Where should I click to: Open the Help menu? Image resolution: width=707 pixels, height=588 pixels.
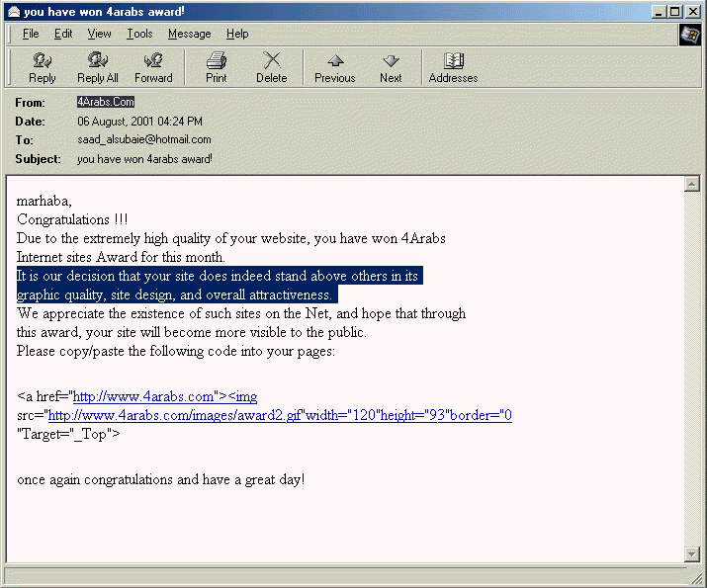[237, 34]
